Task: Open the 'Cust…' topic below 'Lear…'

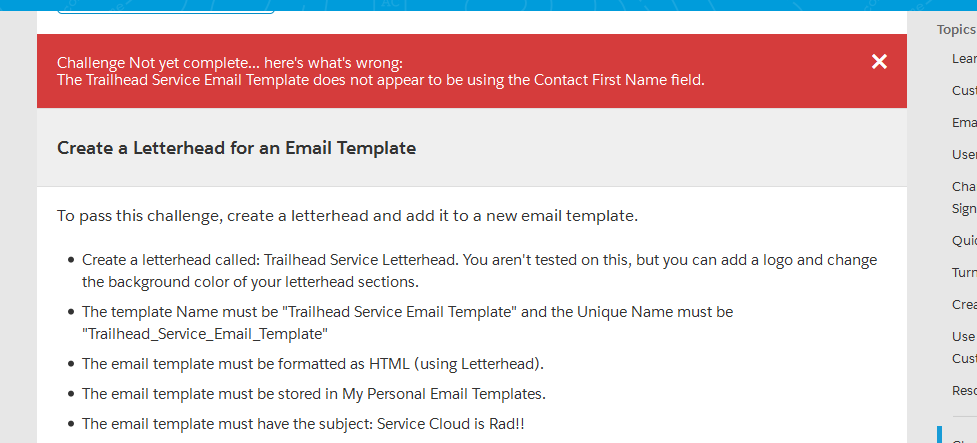Action: (964, 91)
